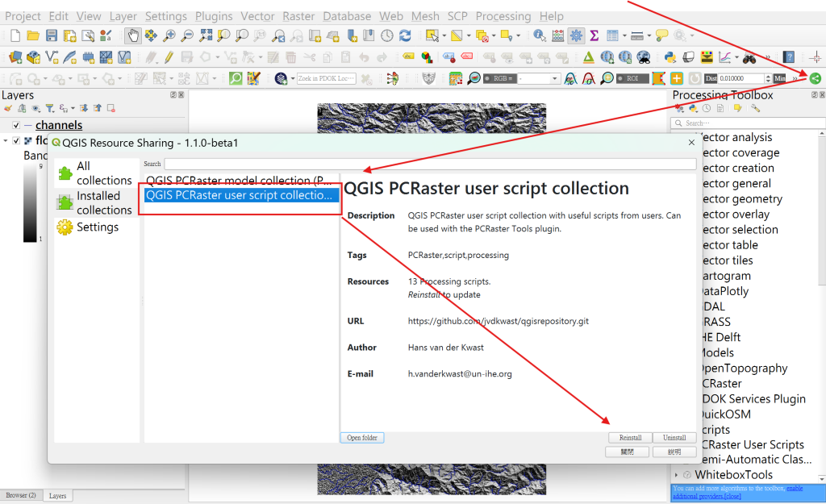Screen dimensions: 826x504
Task: Click the Dist value stepper arrows
Action: click(x=768, y=78)
